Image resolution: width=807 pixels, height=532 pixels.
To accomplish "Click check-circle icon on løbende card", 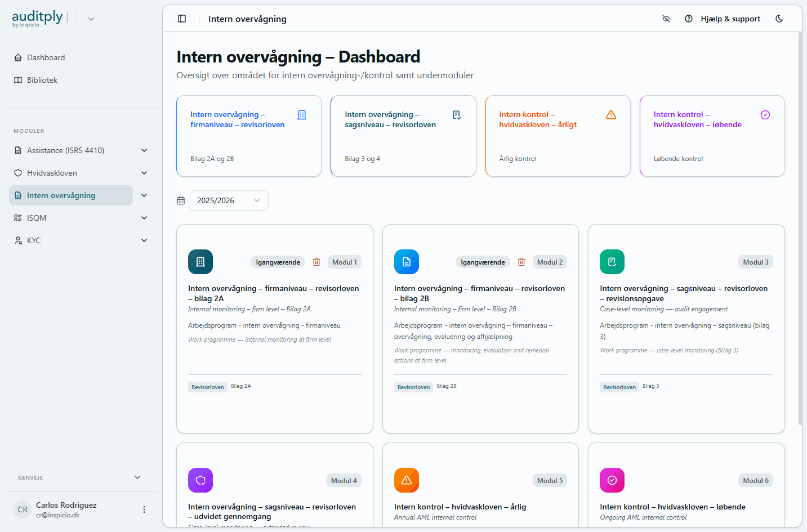I will [x=765, y=115].
